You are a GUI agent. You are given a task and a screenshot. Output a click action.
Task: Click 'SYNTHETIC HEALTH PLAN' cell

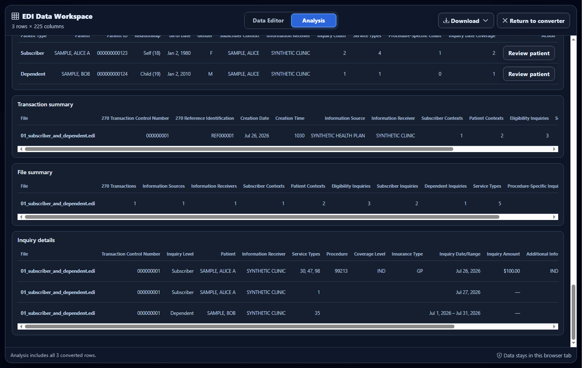tap(338, 136)
